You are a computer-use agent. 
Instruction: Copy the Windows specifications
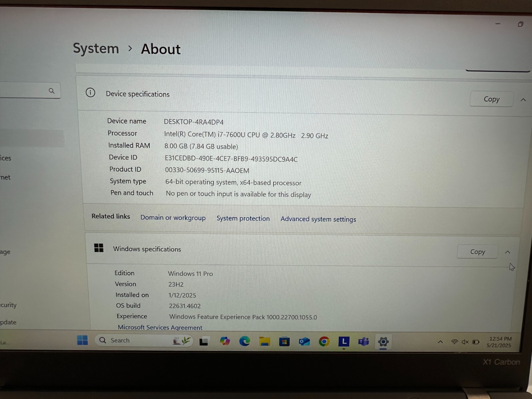click(x=477, y=252)
